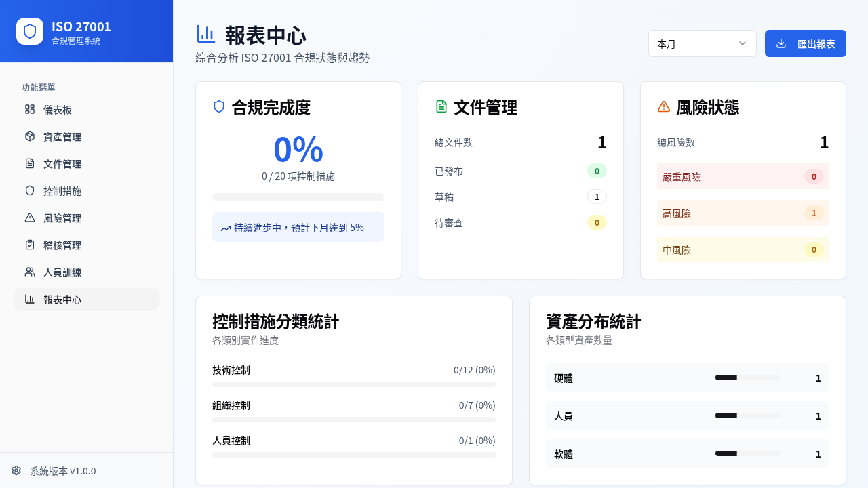Click the 草稿 count badge in 文件管理
The width and height of the screenshot is (868, 488).
[x=597, y=197]
